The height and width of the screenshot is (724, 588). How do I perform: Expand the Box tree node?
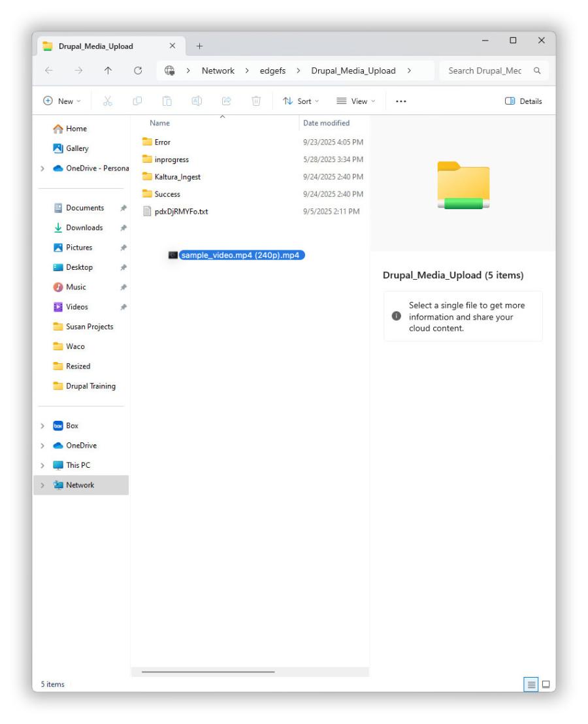42,426
